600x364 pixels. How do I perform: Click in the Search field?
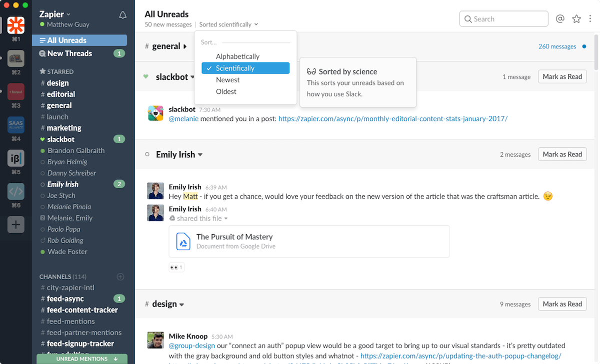pos(503,18)
